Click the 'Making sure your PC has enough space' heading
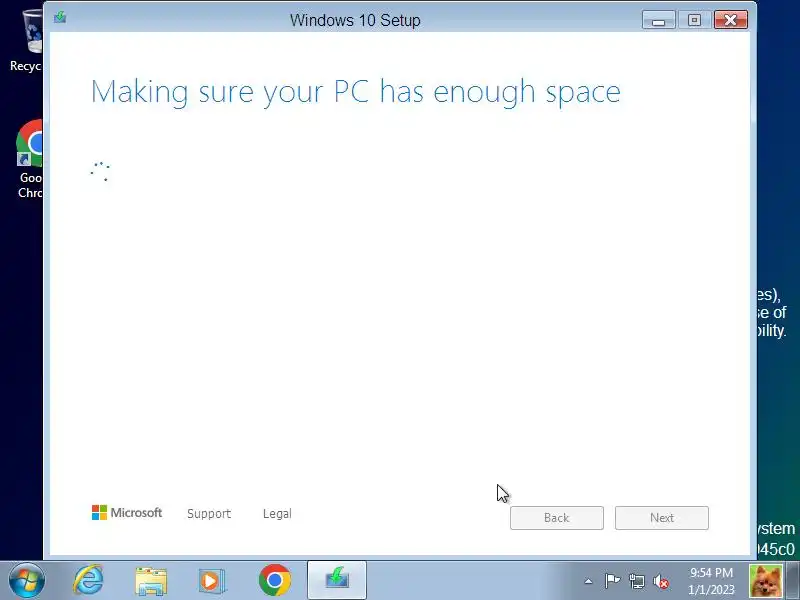 pyautogui.click(x=356, y=92)
